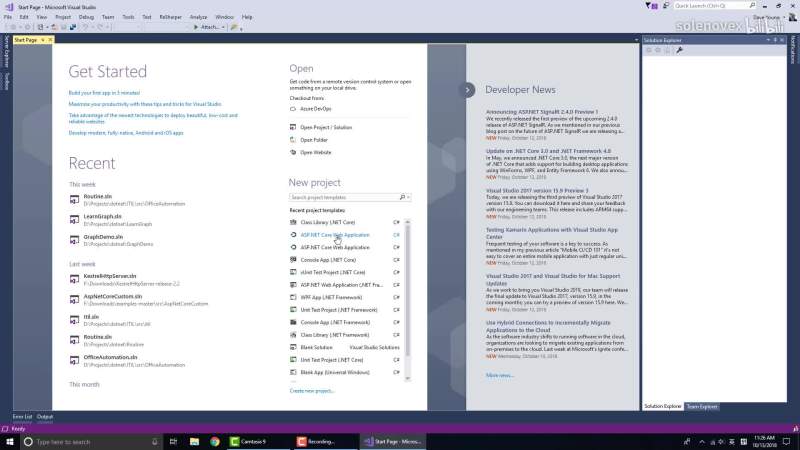This screenshot has height=450, width=800.
Task: Click the Open Website icon
Action: [x=293, y=152]
